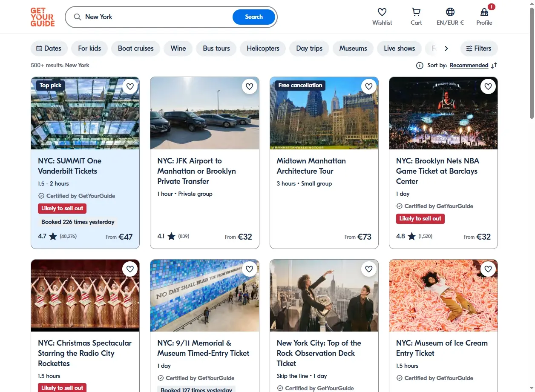Add Christmas Spectacular Rockettes to wishlist
The height and width of the screenshot is (392, 535).
[130, 269]
